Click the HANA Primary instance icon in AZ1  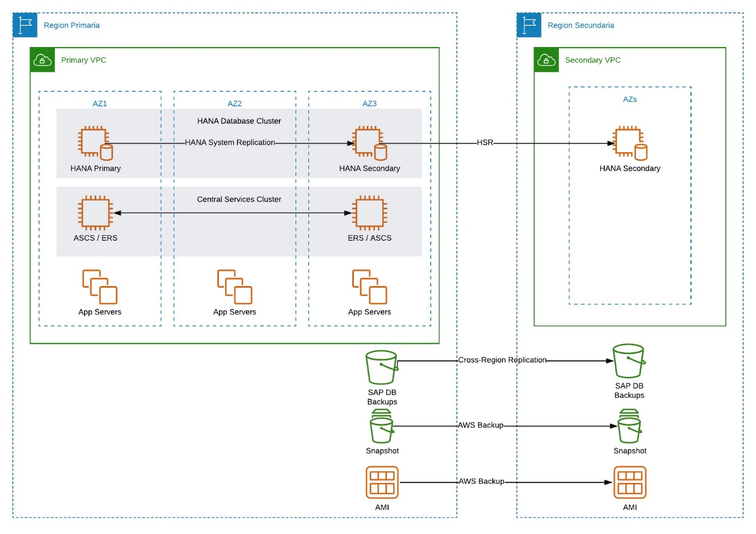click(x=95, y=143)
